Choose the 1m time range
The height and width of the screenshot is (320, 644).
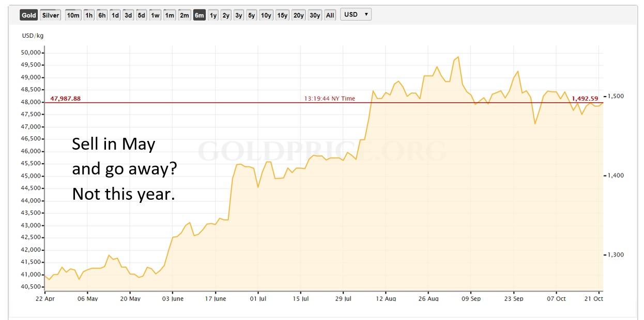[x=170, y=15]
